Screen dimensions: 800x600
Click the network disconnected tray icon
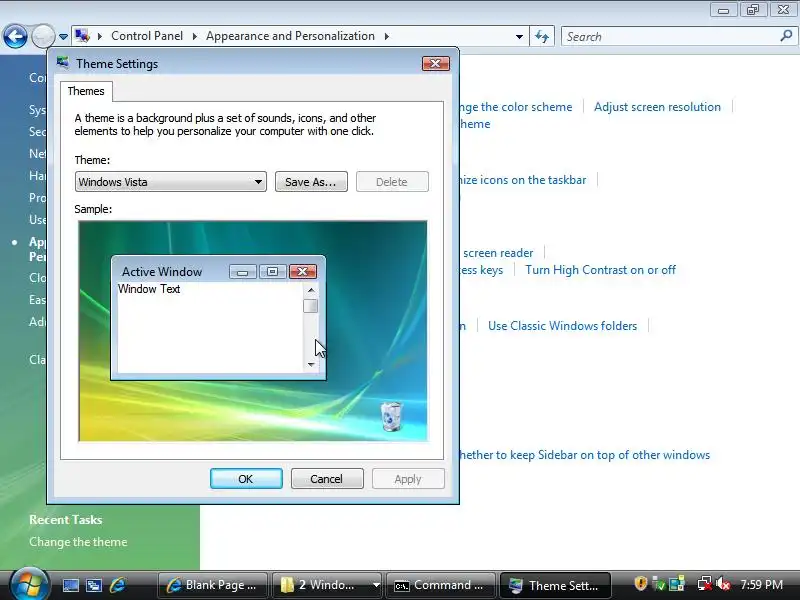[705, 584]
